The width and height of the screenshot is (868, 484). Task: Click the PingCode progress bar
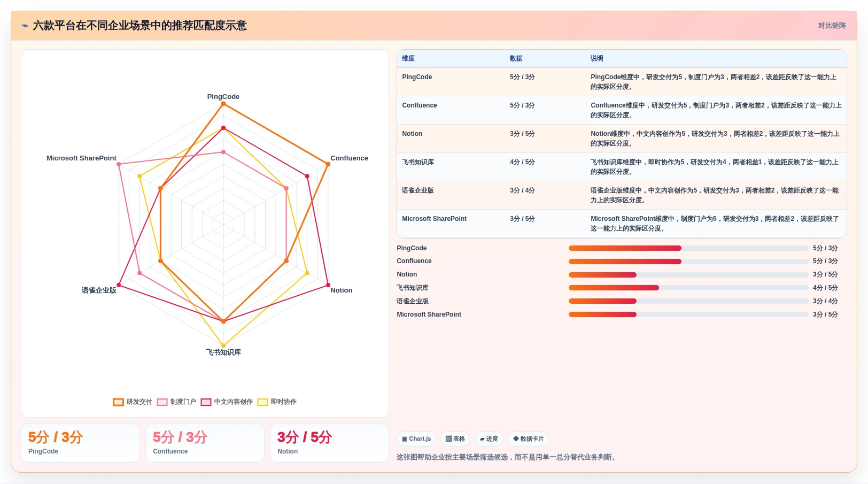688,248
